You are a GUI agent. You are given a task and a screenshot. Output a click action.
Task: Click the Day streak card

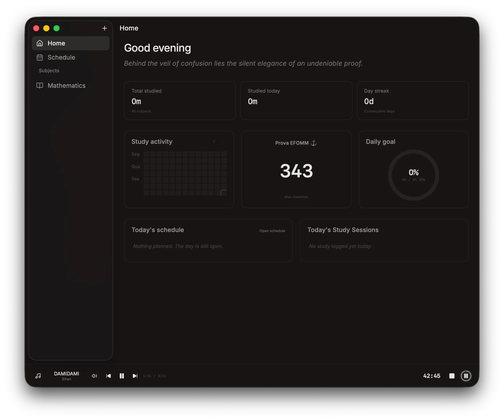click(x=413, y=101)
